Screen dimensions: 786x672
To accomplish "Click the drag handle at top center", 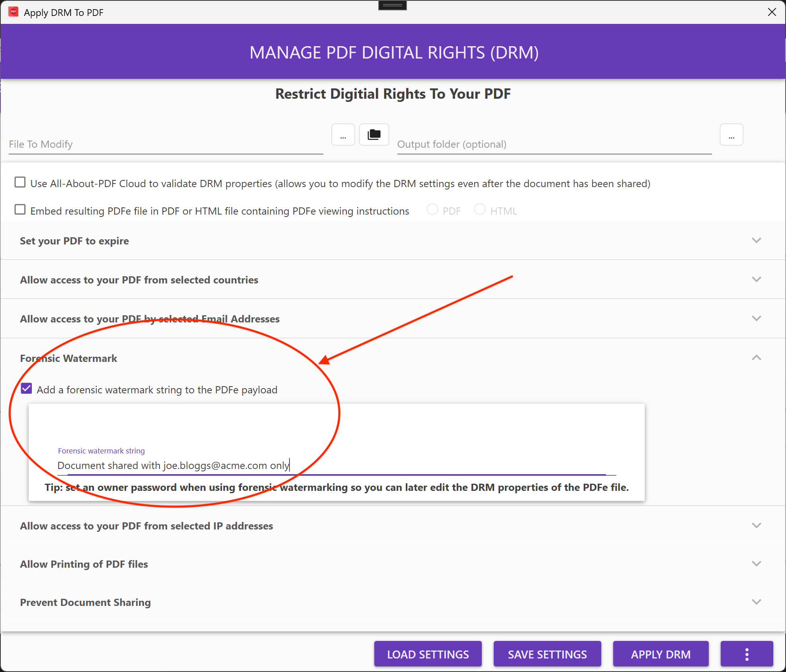I will click(x=392, y=5).
